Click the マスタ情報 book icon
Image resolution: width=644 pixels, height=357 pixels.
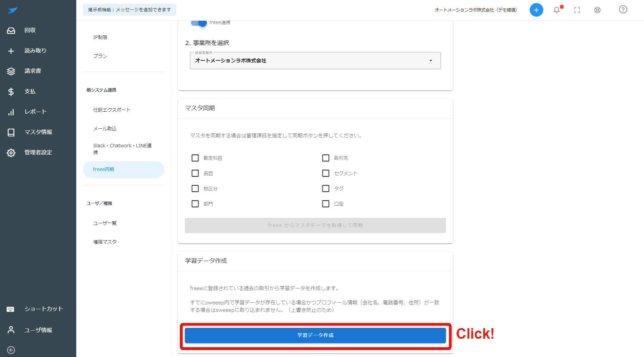(x=11, y=132)
